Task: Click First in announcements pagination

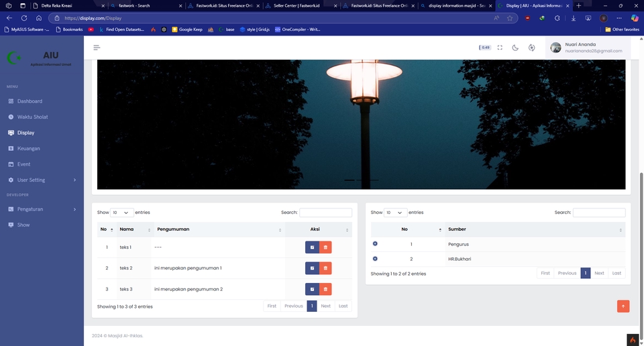Action: [x=272, y=306]
